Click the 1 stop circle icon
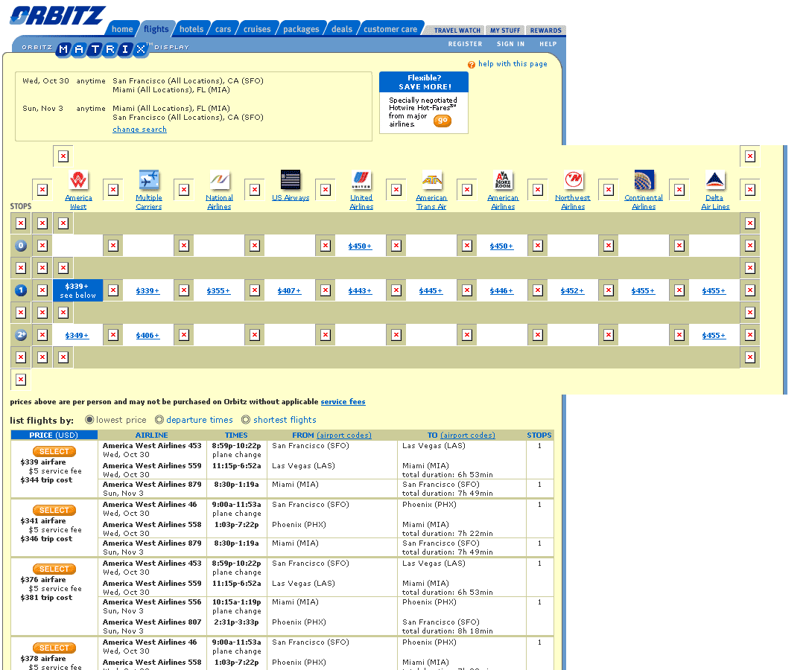 (x=21, y=290)
